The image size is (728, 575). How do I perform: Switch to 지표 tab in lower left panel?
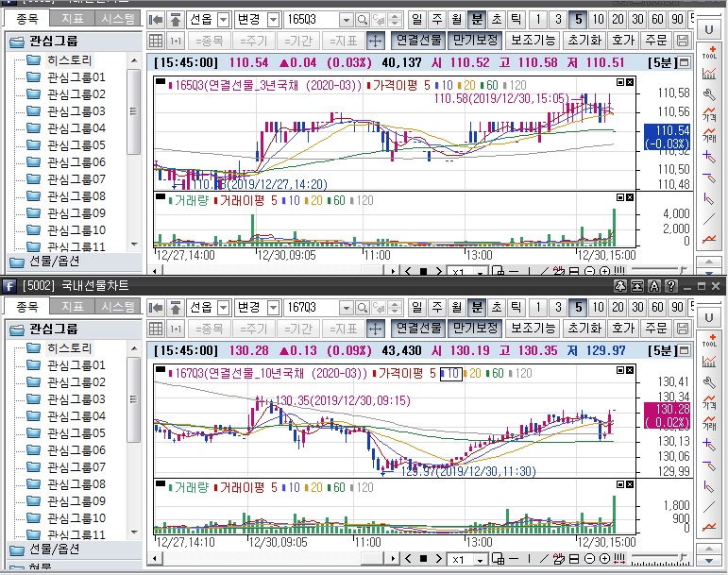[72, 306]
